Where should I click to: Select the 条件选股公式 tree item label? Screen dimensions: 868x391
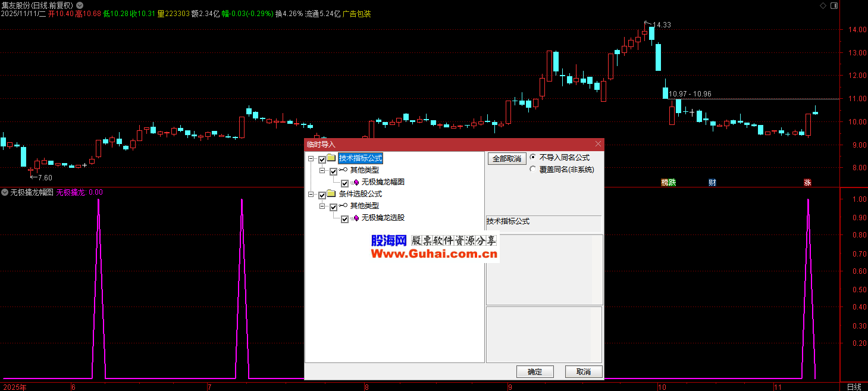click(361, 194)
